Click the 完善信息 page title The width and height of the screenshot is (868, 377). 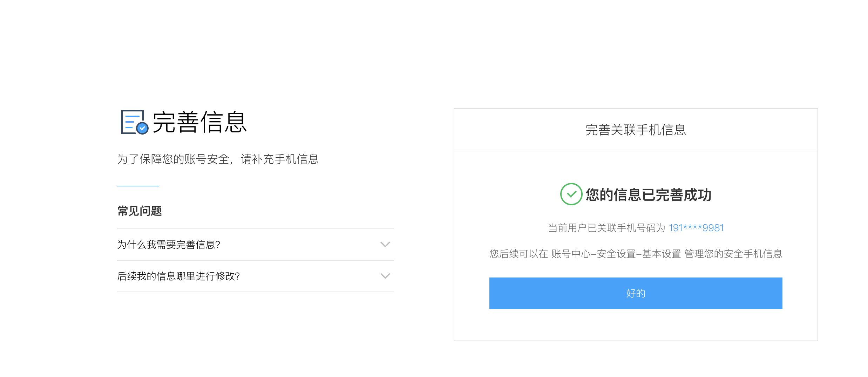tap(200, 122)
